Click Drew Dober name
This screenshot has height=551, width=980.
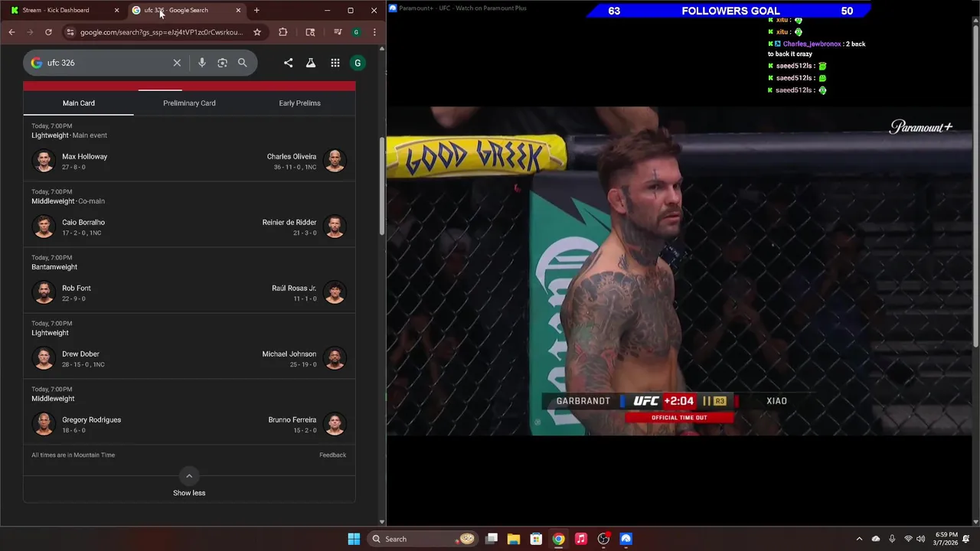[x=80, y=354]
